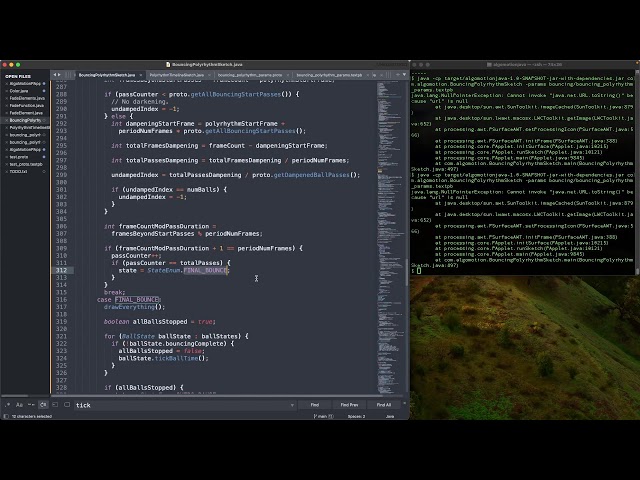Close the bouncing_polyrhythm_params.textpb tab
Viewport: 640px width, 480px height.
[x=368, y=75]
